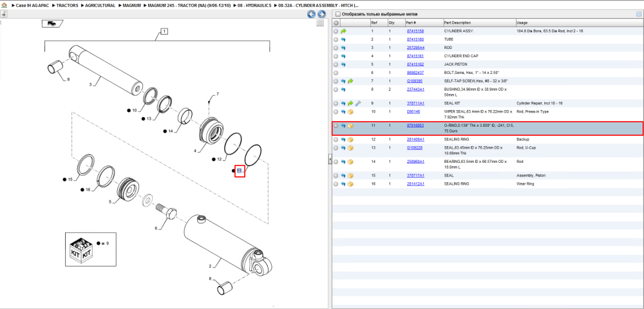Select callout 10 in the diagram
This screenshot has height=309, width=644.
click(135, 110)
